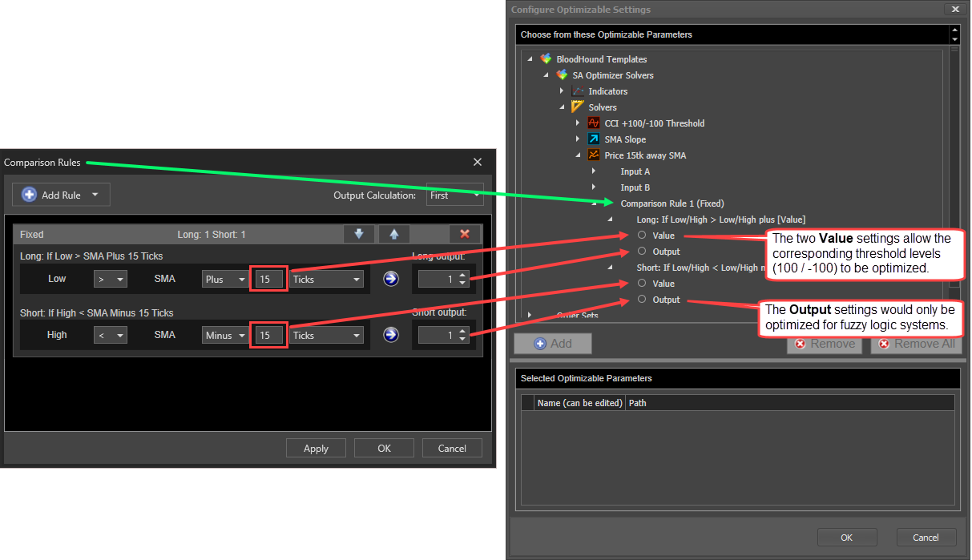The width and height of the screenshot is (972, 560).
Task: Click the Solvers folder icon
Action: coord(578,107)
